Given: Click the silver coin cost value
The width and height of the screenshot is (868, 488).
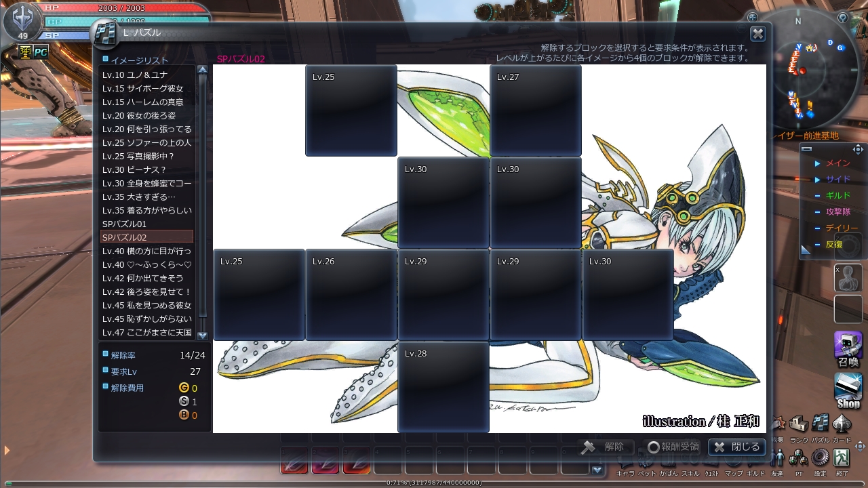Looking at the screenshot, I should (194, 402).
